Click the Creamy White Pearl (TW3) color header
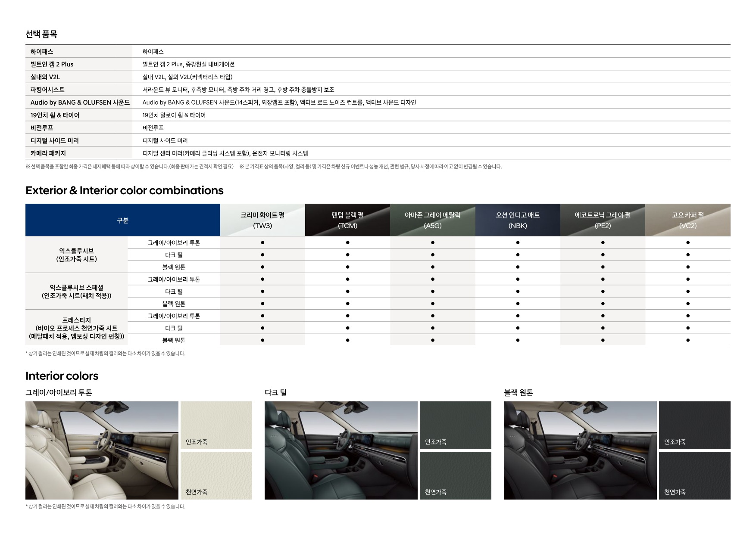 [262, 220]
